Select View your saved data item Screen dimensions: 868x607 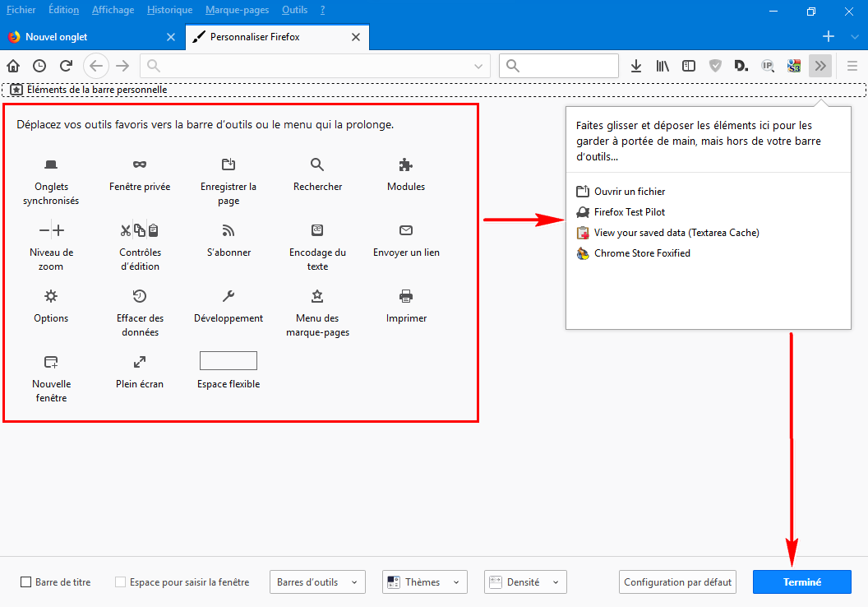[667, 233]
